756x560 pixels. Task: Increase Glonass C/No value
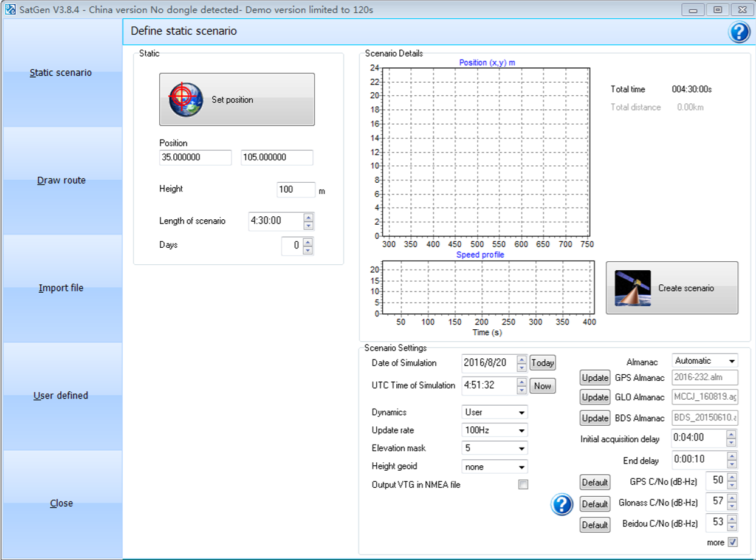[x=732, y=498]
